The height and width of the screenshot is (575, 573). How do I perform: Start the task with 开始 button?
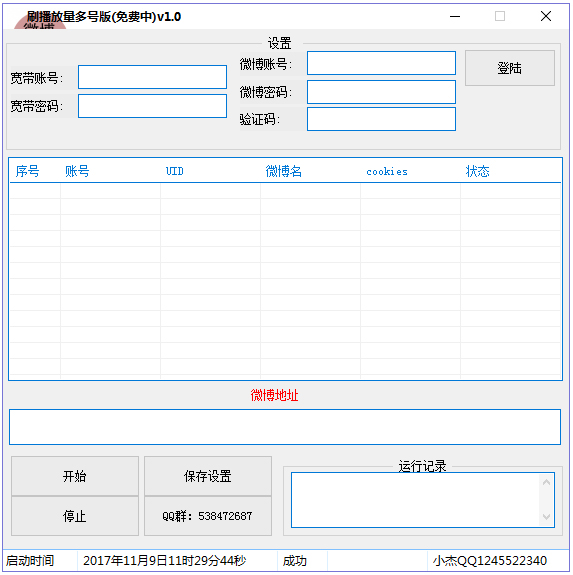(75, 476)
